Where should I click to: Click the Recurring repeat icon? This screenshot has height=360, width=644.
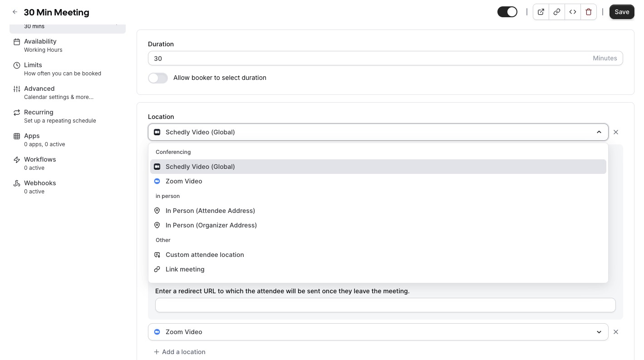click(17, 113)
